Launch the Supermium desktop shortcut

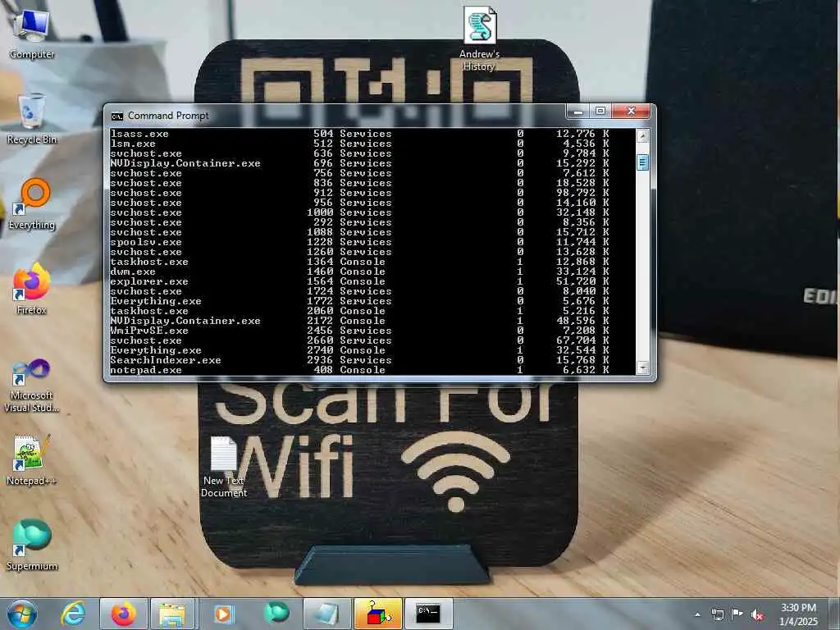[31, 546]
